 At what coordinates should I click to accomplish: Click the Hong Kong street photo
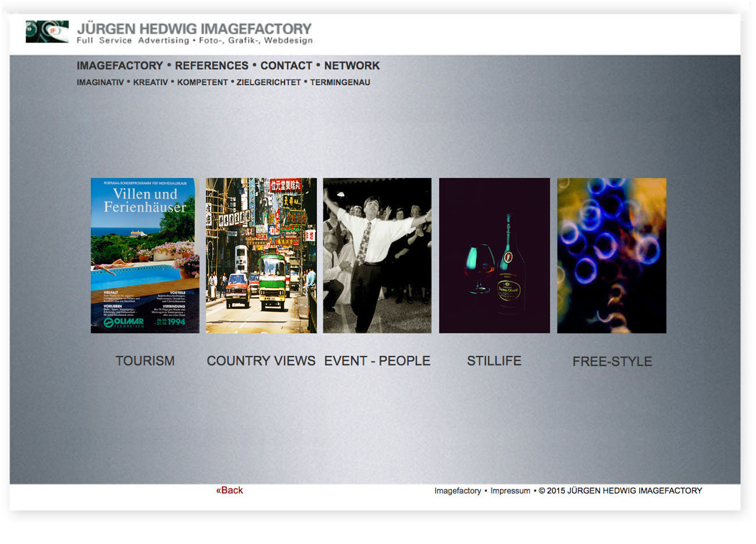click(x=261, y=255)
